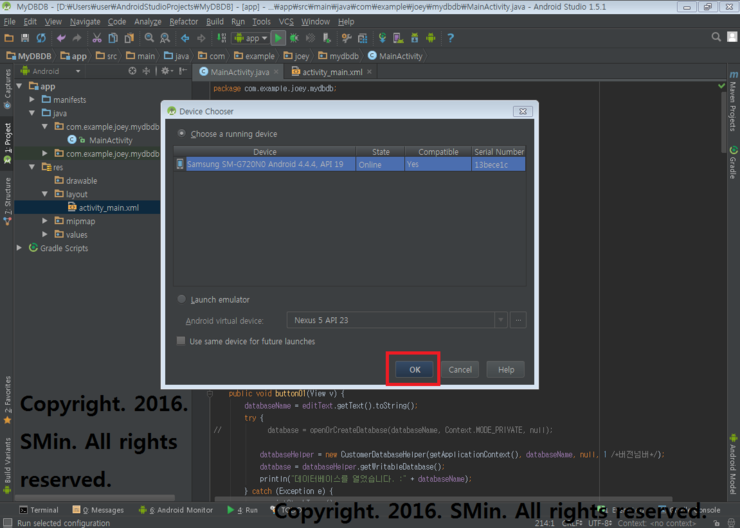Click the Serial Number column header
The image size is (740, 528).
(499, 152)
